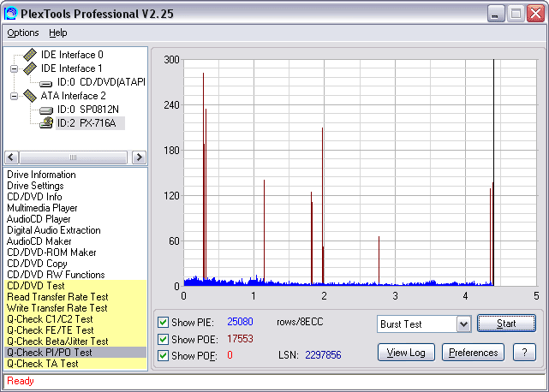Viewport: 549px width, 392px height.
Task: Click the View Log button
Action: pos(406,353)
